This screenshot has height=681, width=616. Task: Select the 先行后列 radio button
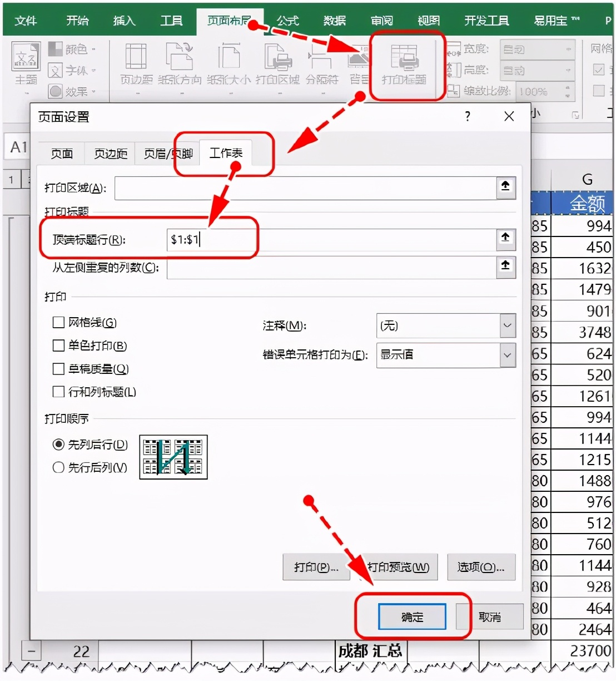click(x=58, y=468)
